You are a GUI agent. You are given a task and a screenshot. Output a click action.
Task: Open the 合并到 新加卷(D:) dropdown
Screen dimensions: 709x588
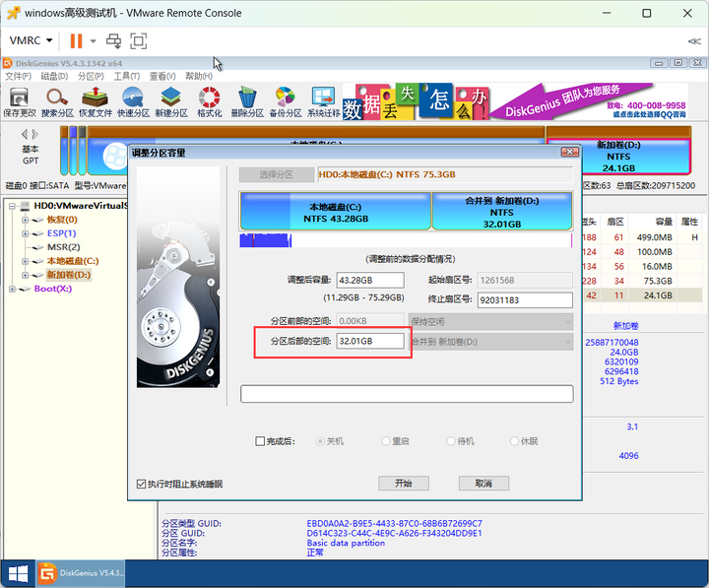tap(491, 342)
